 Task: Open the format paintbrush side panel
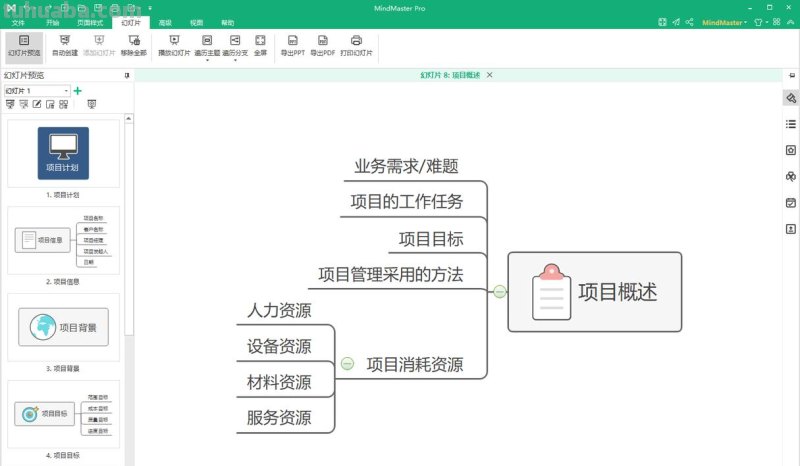coord(791,98)
